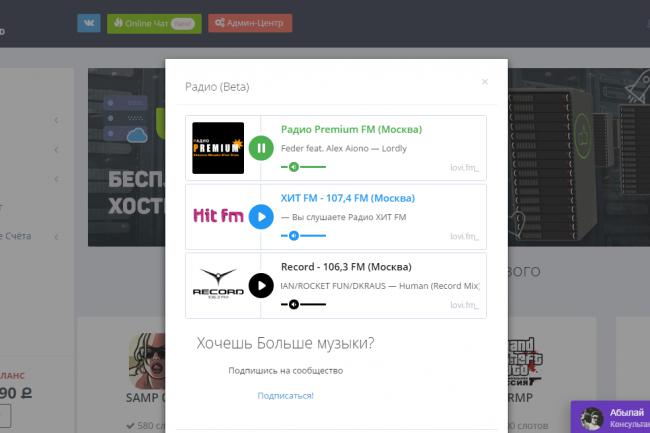Image resolution: width=650 pixels, height=433 pixels.
Task: Click text Подпишись на сообщество
Action: point(286,370)
